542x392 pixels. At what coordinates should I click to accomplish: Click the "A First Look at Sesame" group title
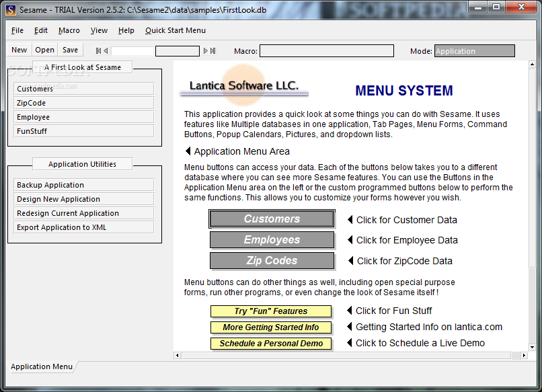(x=83, y=67)
